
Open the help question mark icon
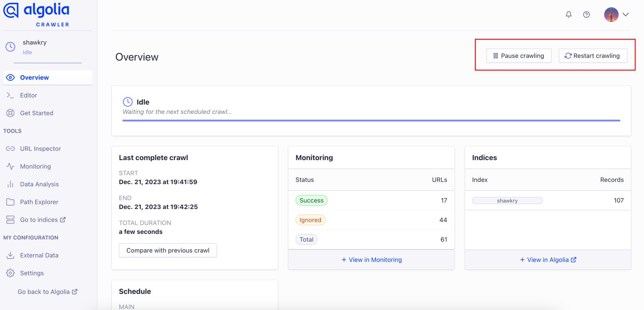[x=587, y=15]
